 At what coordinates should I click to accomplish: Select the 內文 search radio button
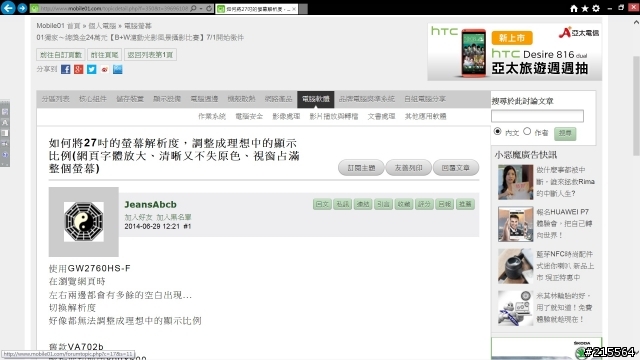pyautogui.click(x=497, y=131)
